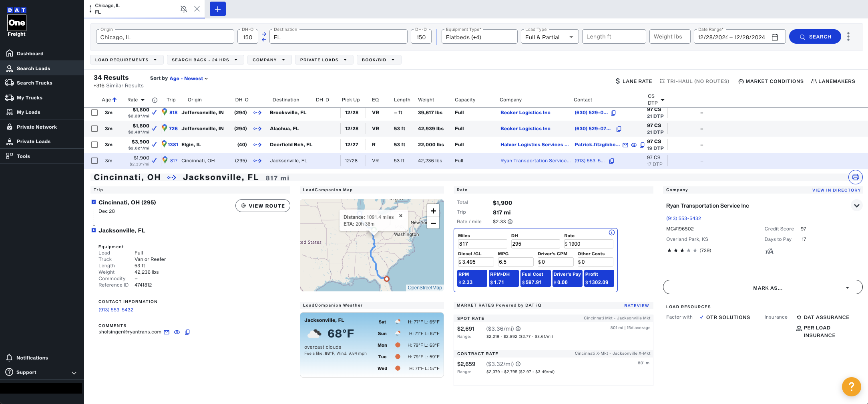Screen dimensions: 868x404
Task: Edit the Driver's CPM field
Action: (555, 262)
